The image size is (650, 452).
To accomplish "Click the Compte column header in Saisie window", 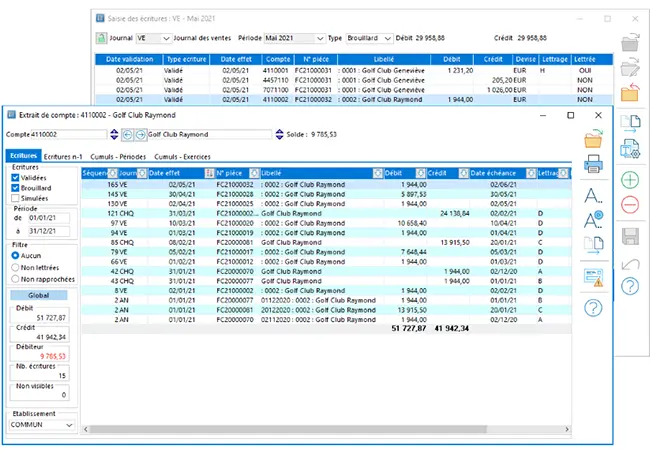I will click(x=278, y=59).
